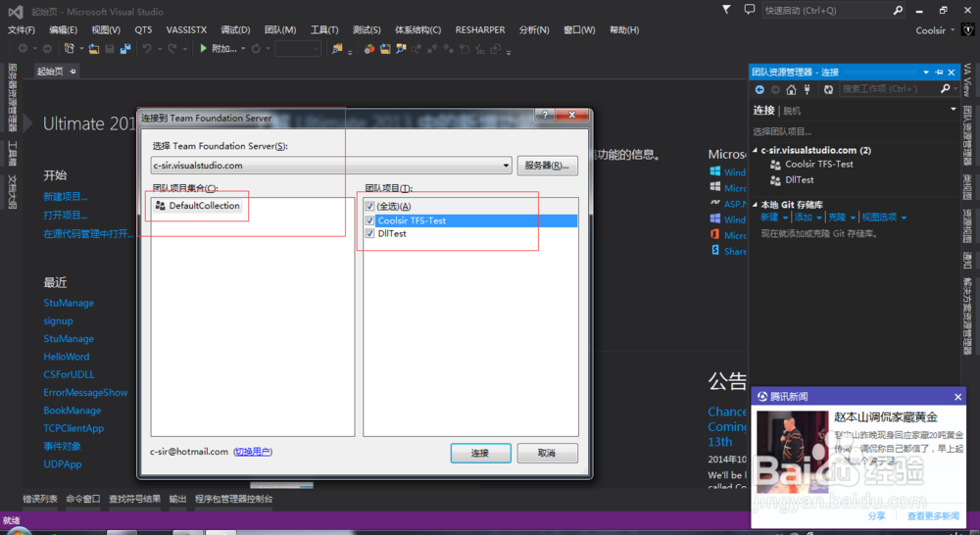Click the DefaultCollection team icon
This screenshot has height=535, width=980.
[160, 206]
